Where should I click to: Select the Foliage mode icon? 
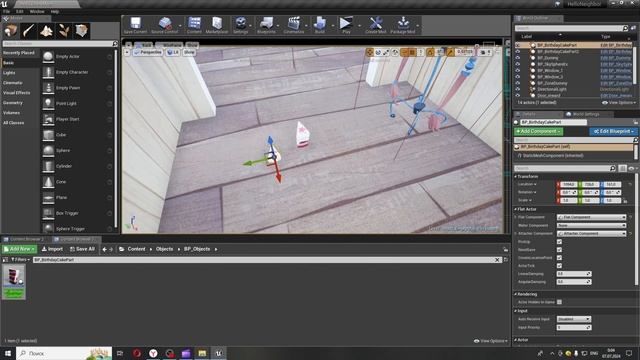(64, 31)
